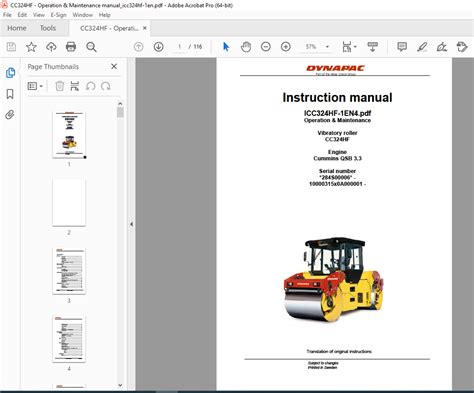Image resolution: width=474 pixels, height=393 pixels.
Task: Open the Window menu
Action: (x=83, y=15)
